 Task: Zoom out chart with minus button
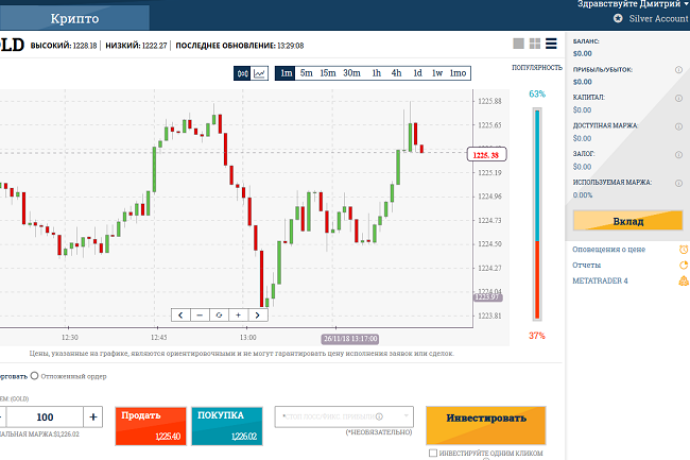tap(200, 315)
